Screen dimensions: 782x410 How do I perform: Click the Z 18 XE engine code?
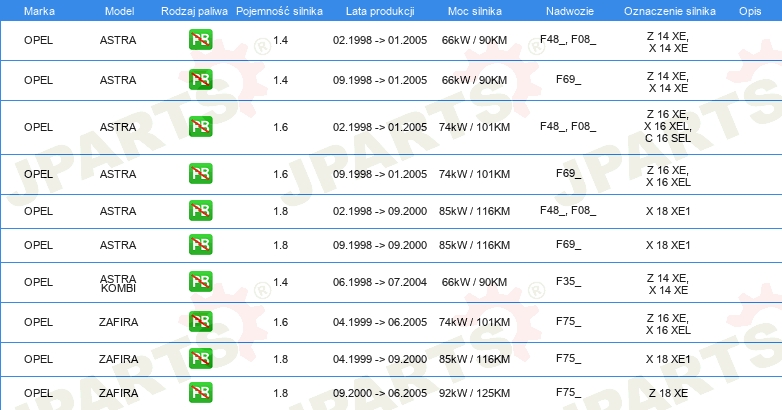click(668, 393)
